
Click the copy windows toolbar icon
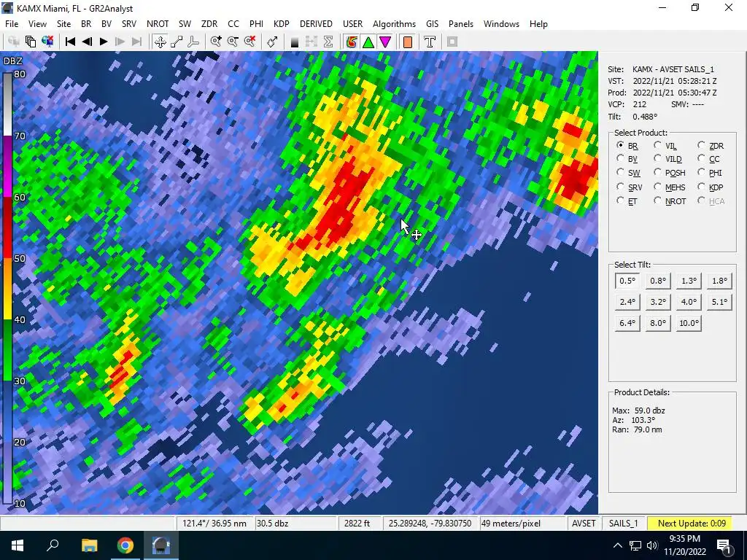pyautogui.click(x=31, y=42)
